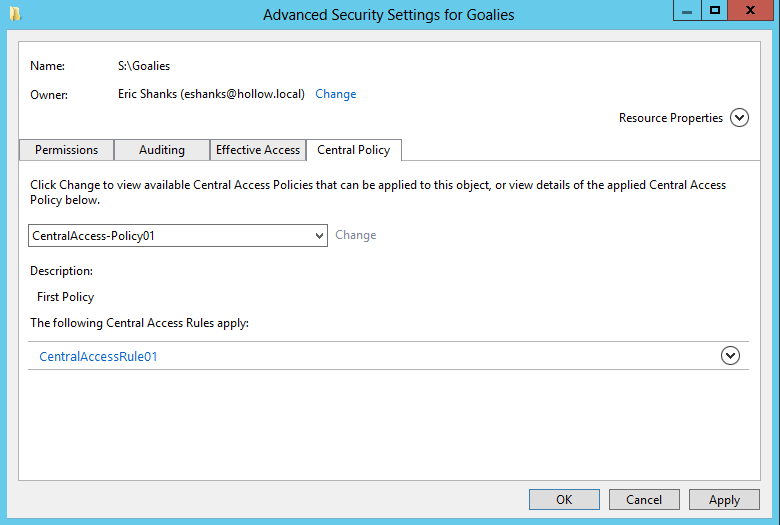This screenshot has height=525, width=780.
Task: Confirm with the OK button
Action: tap(564, 500)
